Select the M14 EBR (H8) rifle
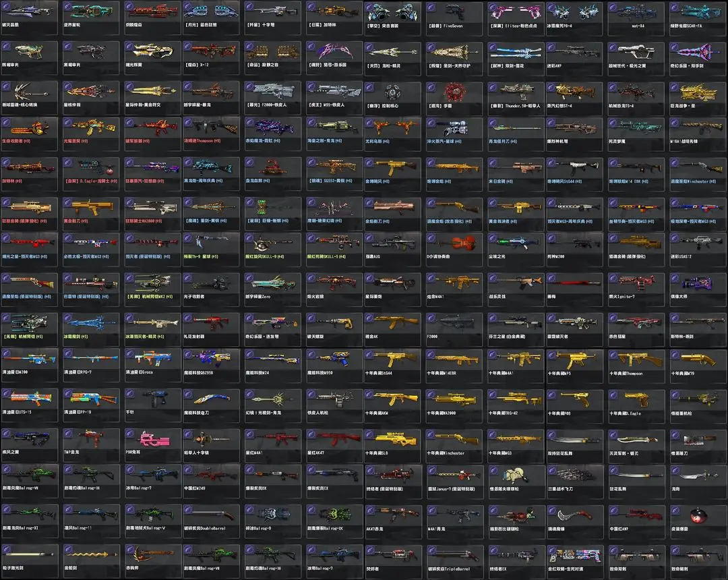The image size is (728, 580). 636,174
